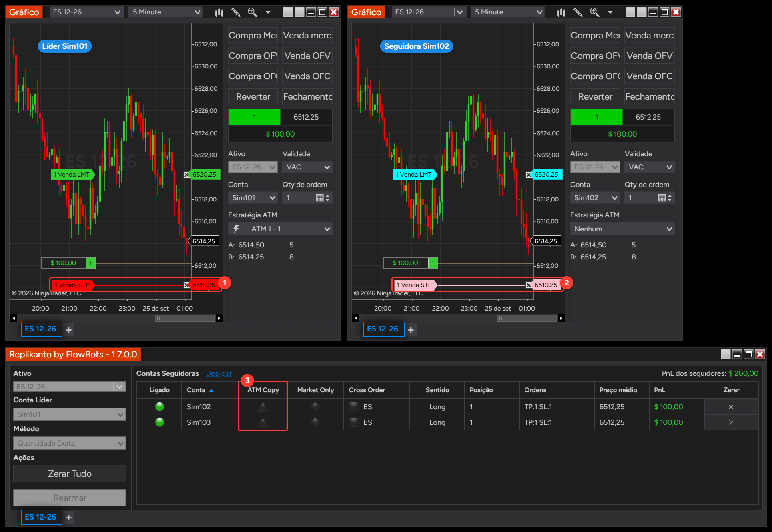The width and height of the screenshot is (772, 532).
Task: Sort by the Conta column arrow
Action: point(211,390)
